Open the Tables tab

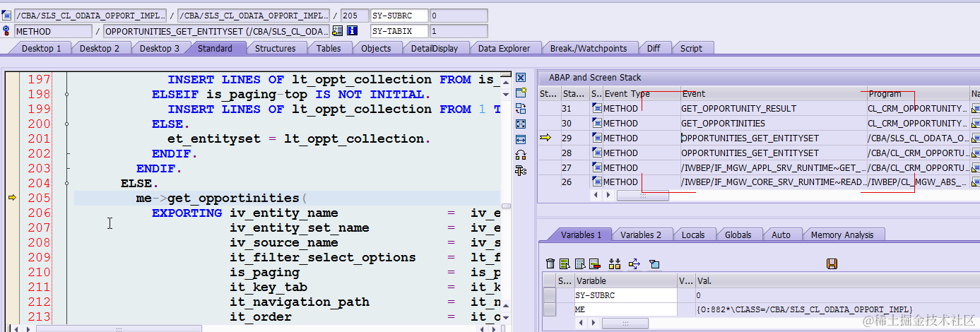pyautogui.click(x=329, y=48)
